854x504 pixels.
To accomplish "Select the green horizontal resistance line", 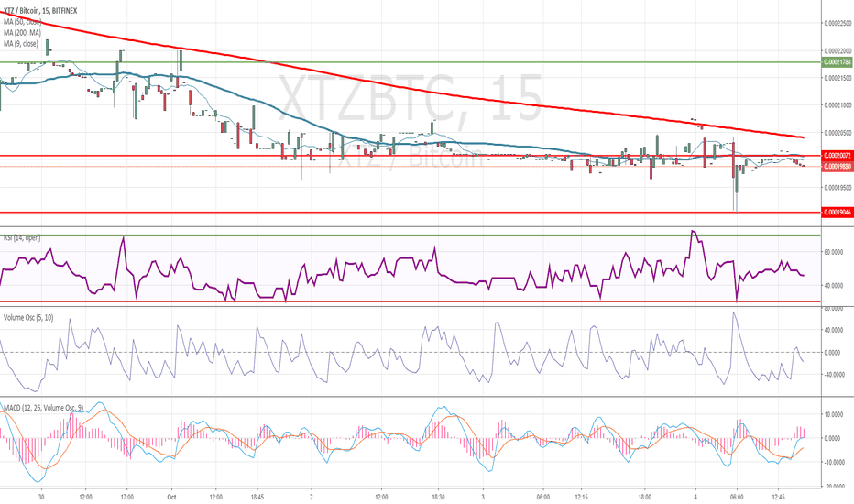I will click(x=410, y=62).
